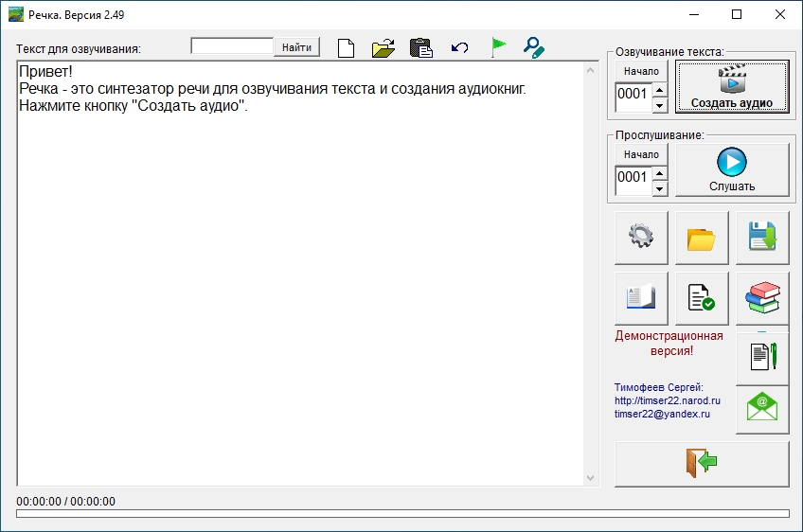The image size is (803, 532).
Task: Maximize the Речка window
Action: tap(737, 14)
